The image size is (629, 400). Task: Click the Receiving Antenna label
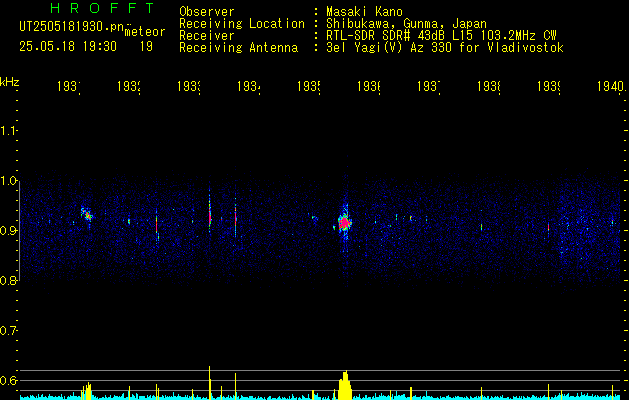238,48
